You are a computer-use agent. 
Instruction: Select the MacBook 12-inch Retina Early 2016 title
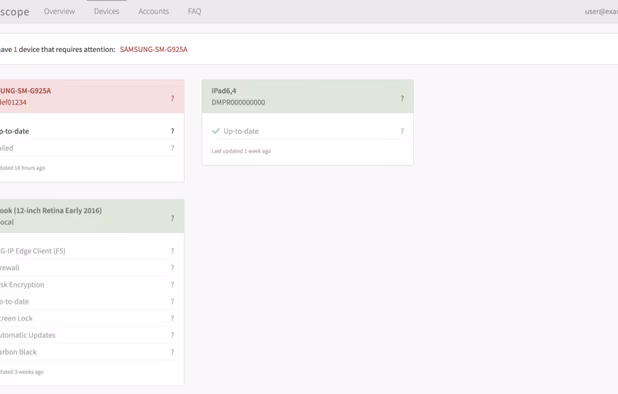tap(51, 210)
